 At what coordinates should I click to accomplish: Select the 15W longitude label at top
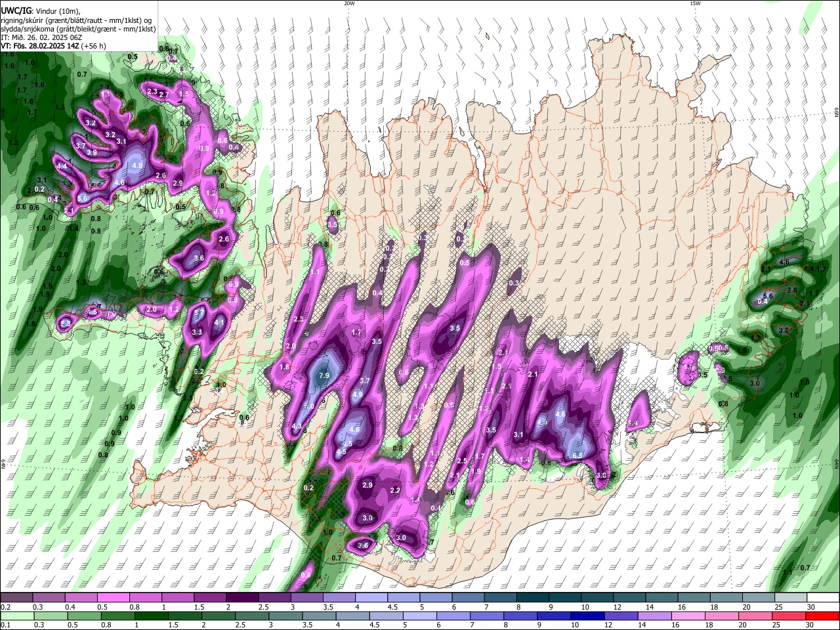[x=695, y=4]
